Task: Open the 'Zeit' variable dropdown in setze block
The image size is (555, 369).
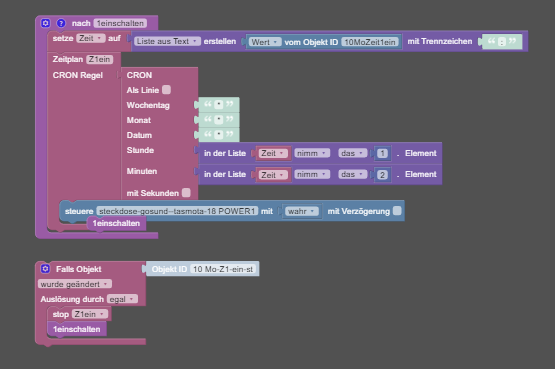Action: pos(91,38)
